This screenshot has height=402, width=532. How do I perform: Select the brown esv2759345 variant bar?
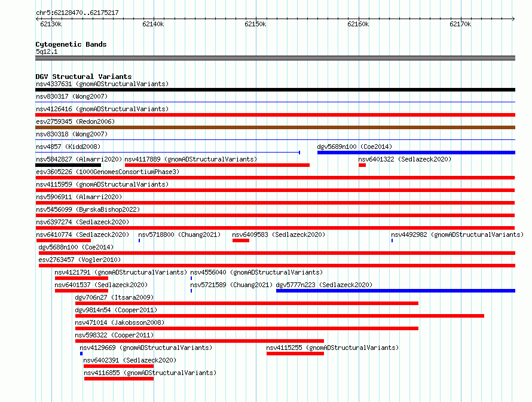point(275,127)
